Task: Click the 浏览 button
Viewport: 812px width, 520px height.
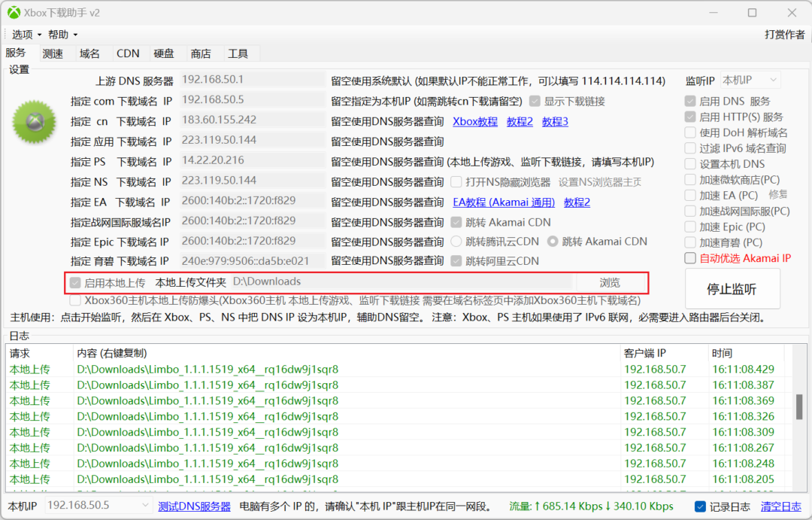Action: [612, 283]
